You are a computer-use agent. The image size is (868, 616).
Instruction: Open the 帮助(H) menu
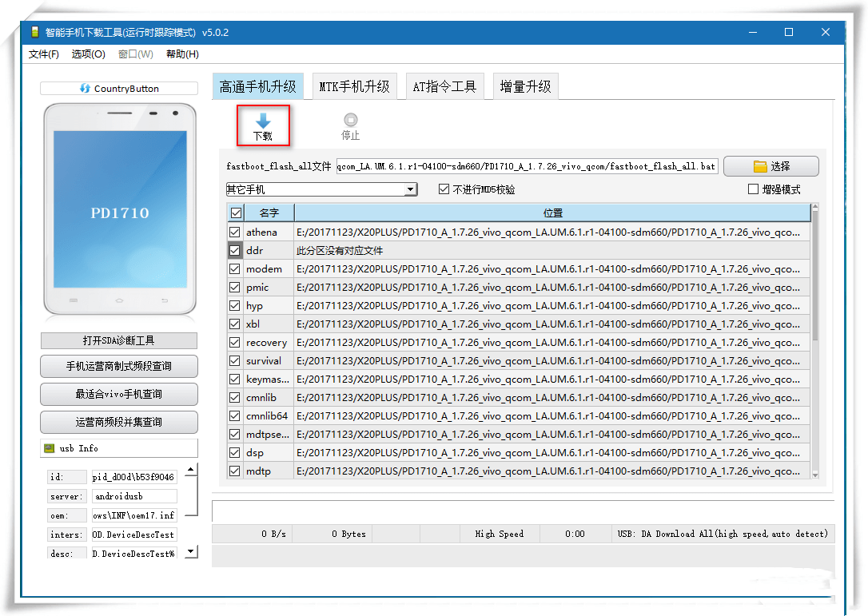[181, 54]
